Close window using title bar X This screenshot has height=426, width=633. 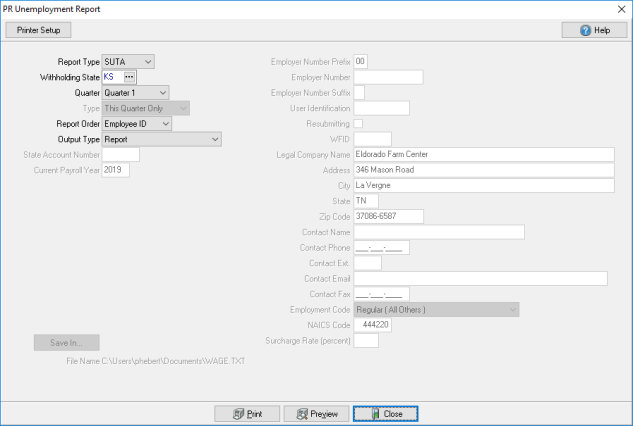618,8
